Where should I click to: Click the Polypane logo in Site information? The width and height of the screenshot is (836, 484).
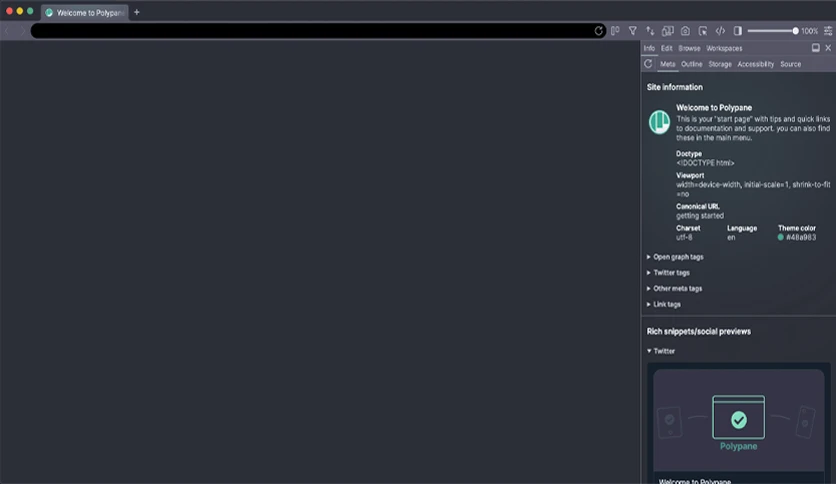click(660, 122)
